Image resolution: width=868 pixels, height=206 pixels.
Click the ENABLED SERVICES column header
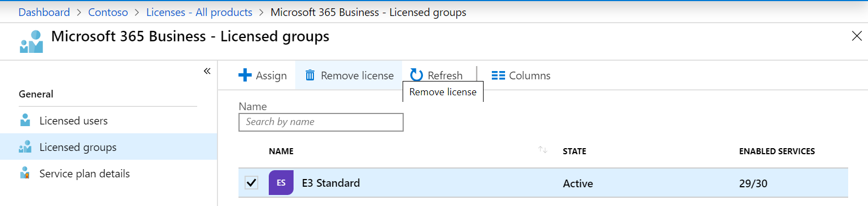777,151
